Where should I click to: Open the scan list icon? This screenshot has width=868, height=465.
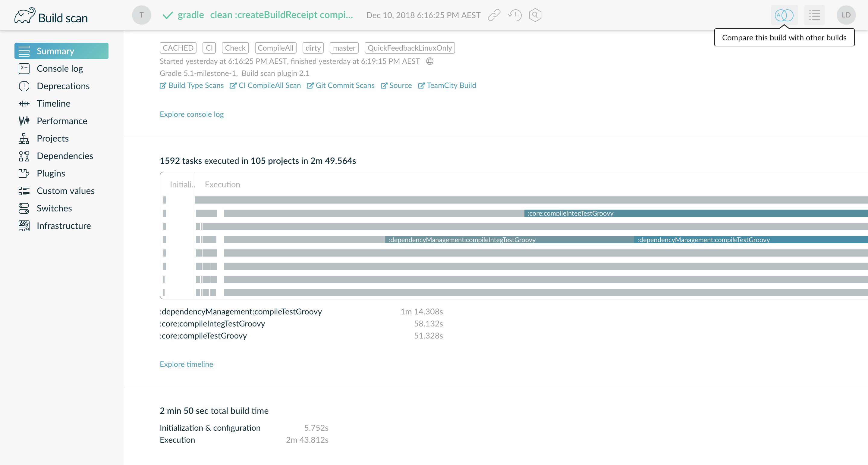[x=814, y=15]
